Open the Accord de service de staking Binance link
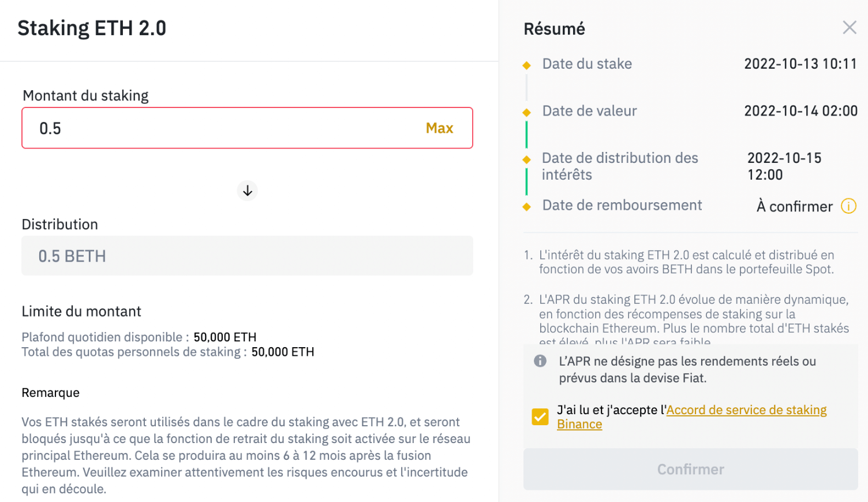This screenshot has height=502, width=868. (746, 410)
